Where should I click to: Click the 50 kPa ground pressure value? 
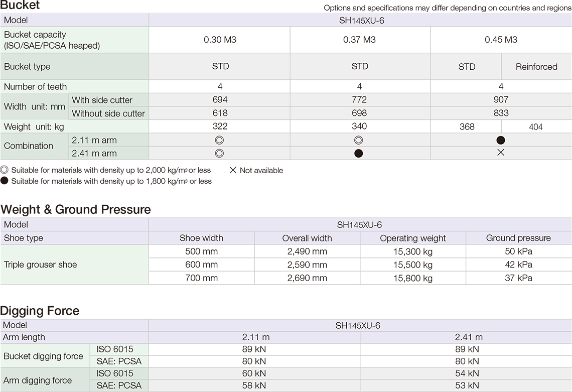[x=518, y=251]
